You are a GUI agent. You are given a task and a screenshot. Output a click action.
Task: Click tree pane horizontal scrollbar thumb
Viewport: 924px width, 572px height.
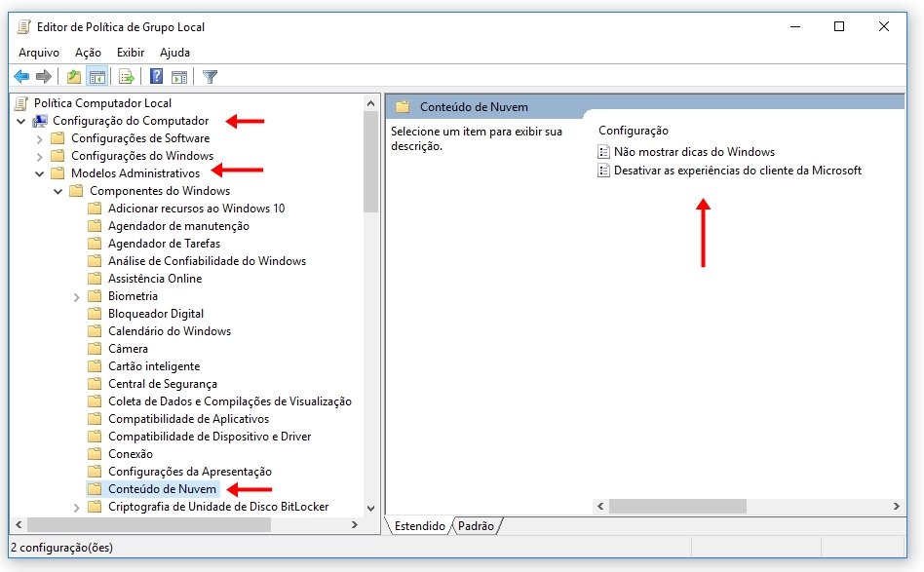(148, 524)
